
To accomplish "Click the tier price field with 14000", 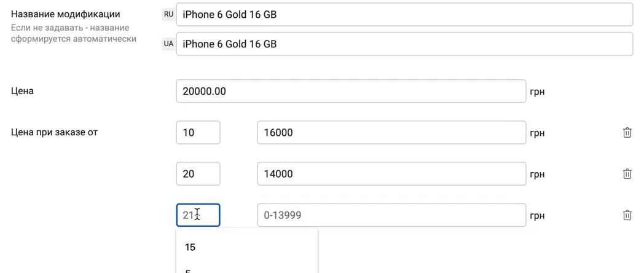I will 391,173.
